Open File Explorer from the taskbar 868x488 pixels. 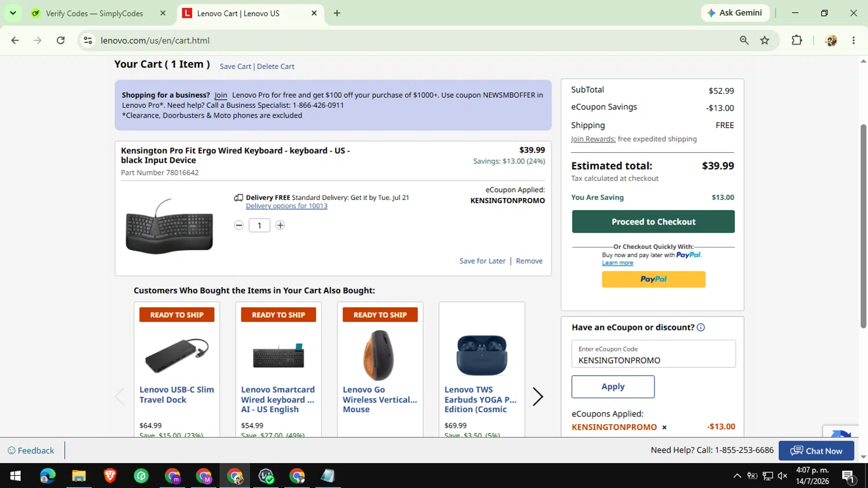(x=79, y=476)
